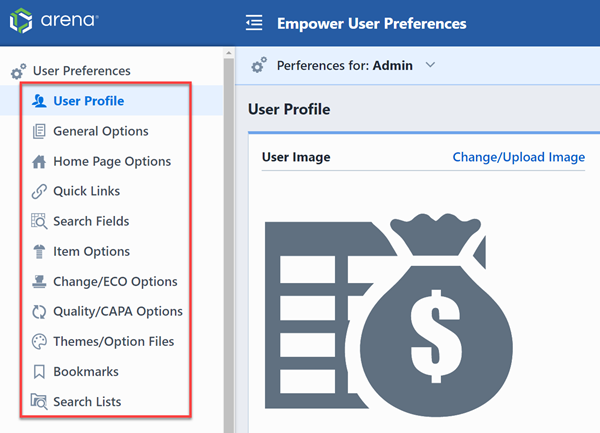Go to Quick Links section
Screen dimensions: 600x433
(86, 191)
